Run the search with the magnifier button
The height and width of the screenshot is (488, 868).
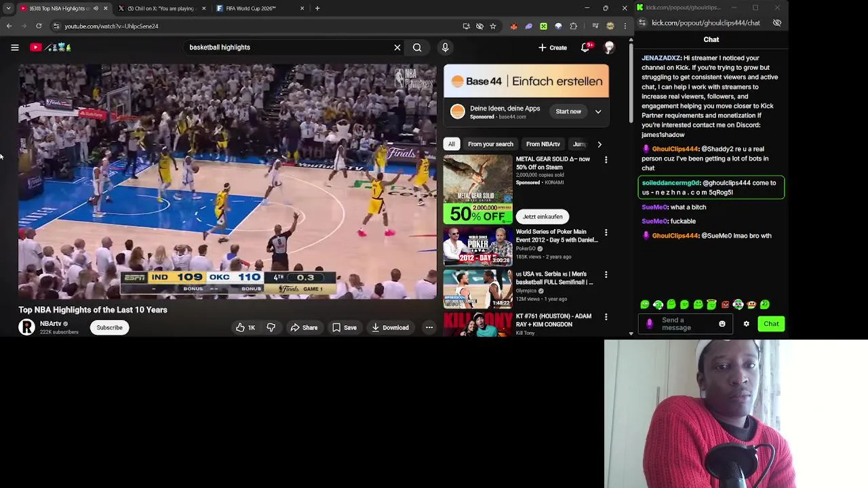pos(417,47)
